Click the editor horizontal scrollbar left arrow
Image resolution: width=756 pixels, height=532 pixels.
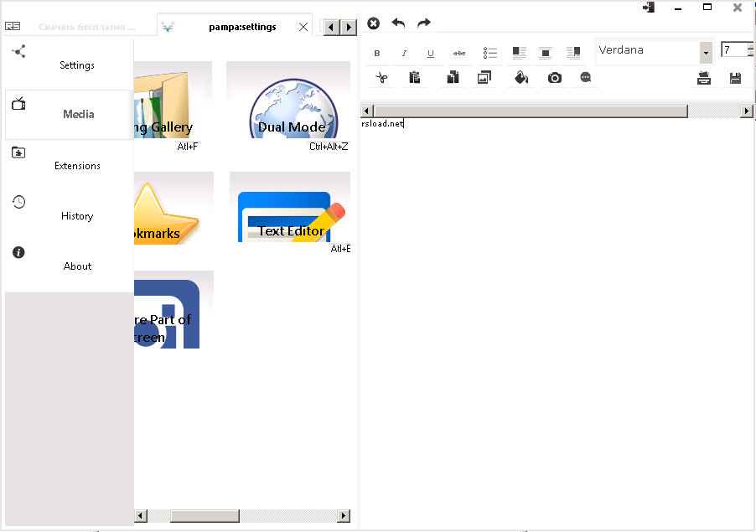(x=366, y=111)
